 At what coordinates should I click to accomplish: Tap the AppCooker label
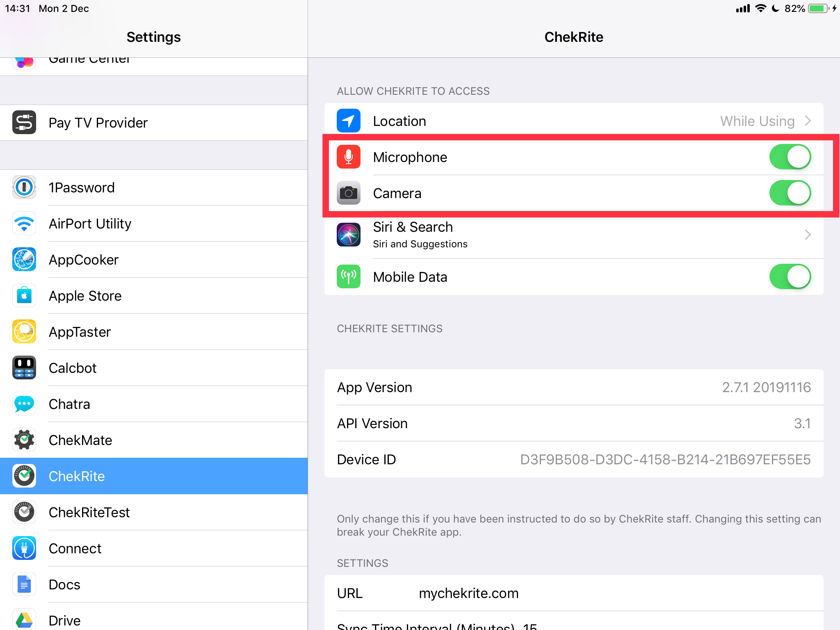84,260
